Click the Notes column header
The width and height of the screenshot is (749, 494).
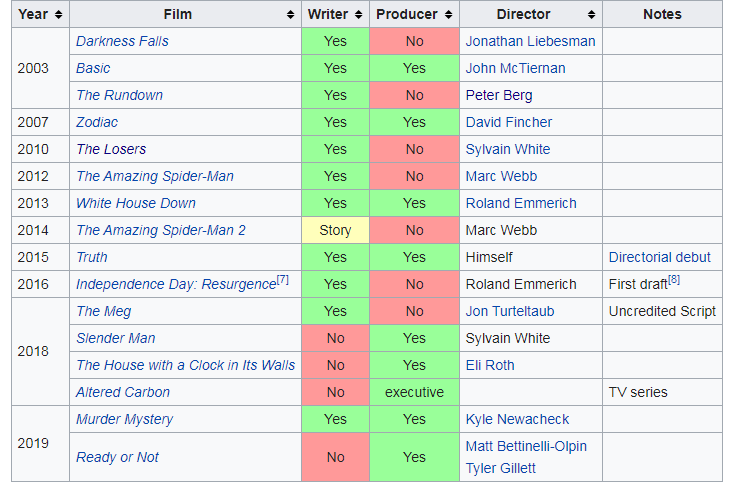point(662,14)
